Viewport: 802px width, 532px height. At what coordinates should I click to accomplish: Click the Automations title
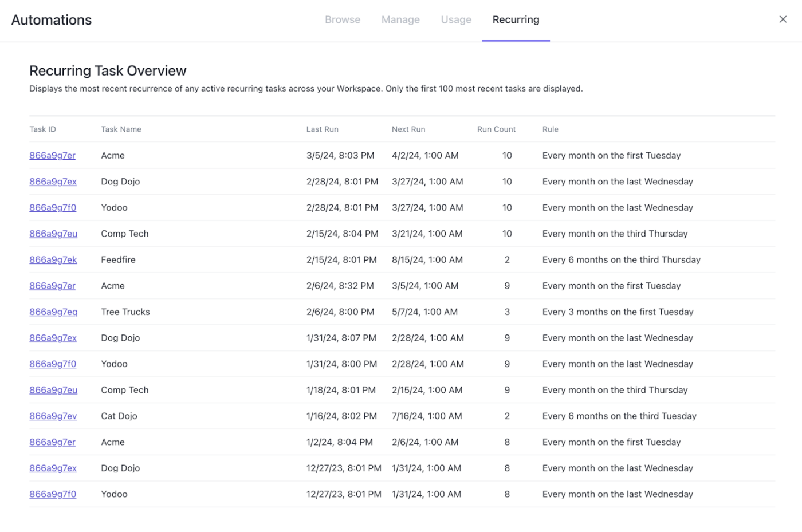pyautogui.click(x=52, y=20)
